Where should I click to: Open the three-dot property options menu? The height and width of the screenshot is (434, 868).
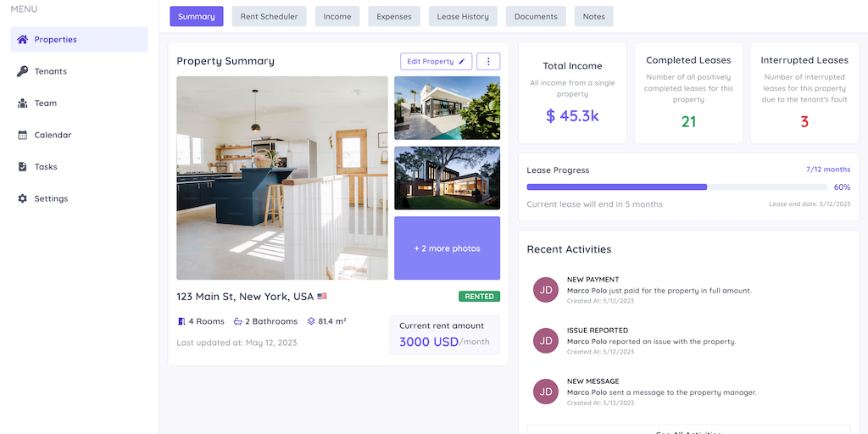488,61
